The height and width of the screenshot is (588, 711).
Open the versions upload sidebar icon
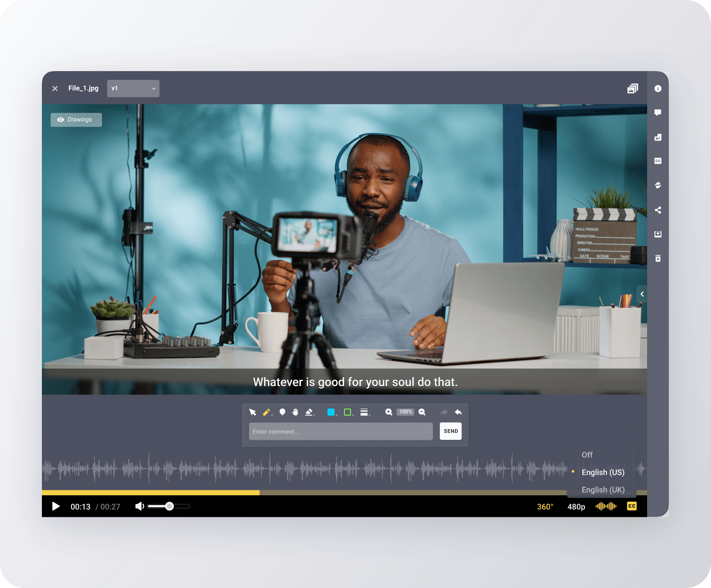coord(658,138)
